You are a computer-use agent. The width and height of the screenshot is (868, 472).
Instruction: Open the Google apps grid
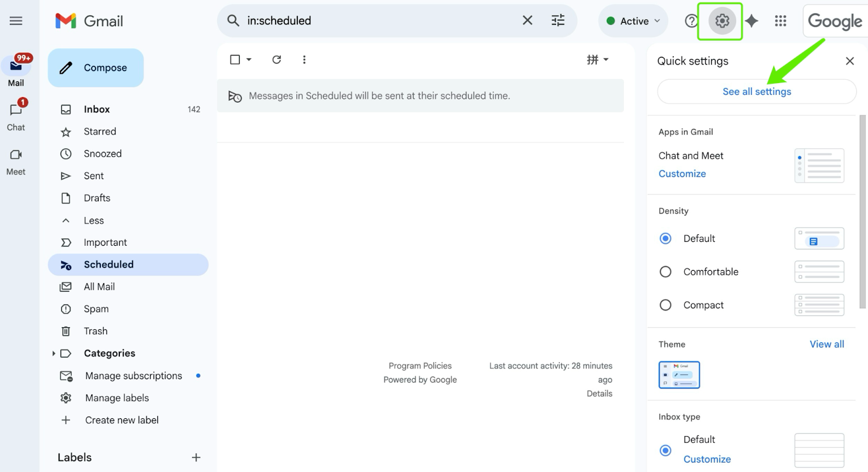click(x=781, y=21)
